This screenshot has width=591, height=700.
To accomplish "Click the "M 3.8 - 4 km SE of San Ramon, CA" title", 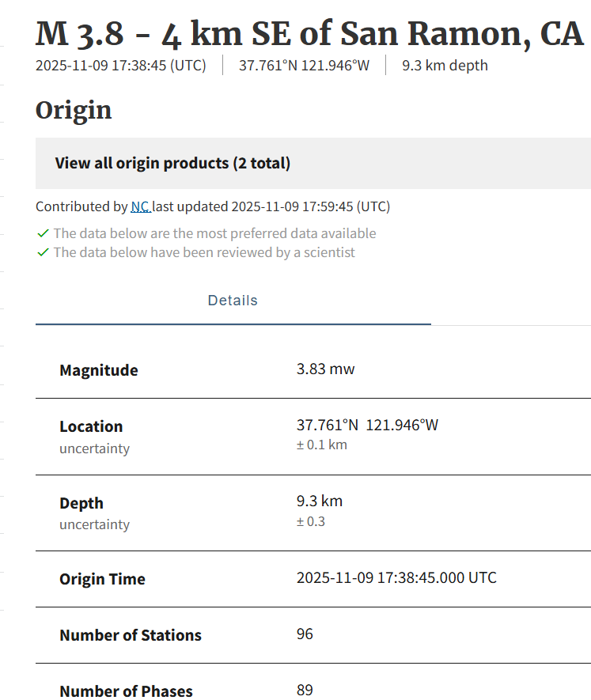I will coord(309,34).
